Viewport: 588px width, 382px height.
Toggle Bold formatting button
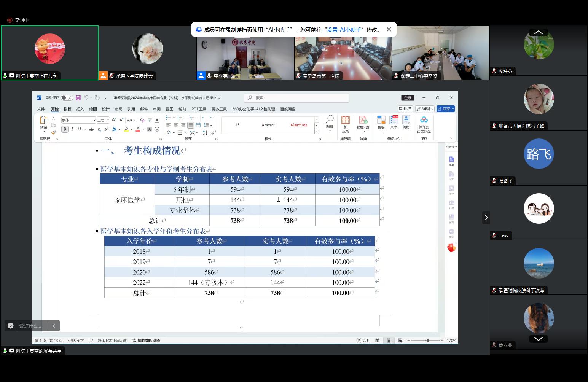coord(65,129)
